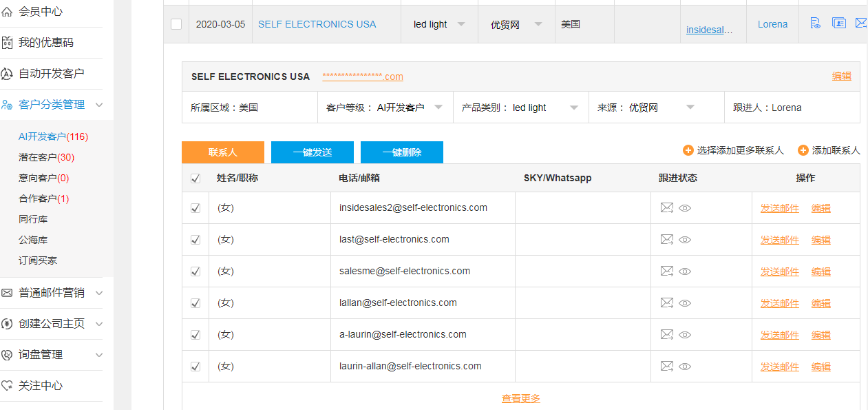Click the 自动开发客户 sidebar icon
Image resolution: width=868 pixels, height=410 pixels.
pos(6,74)
